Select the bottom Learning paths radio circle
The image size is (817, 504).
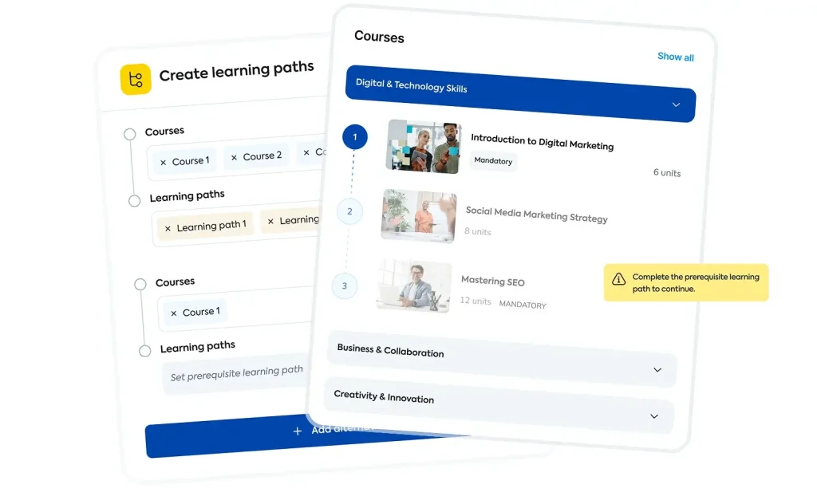145,351
